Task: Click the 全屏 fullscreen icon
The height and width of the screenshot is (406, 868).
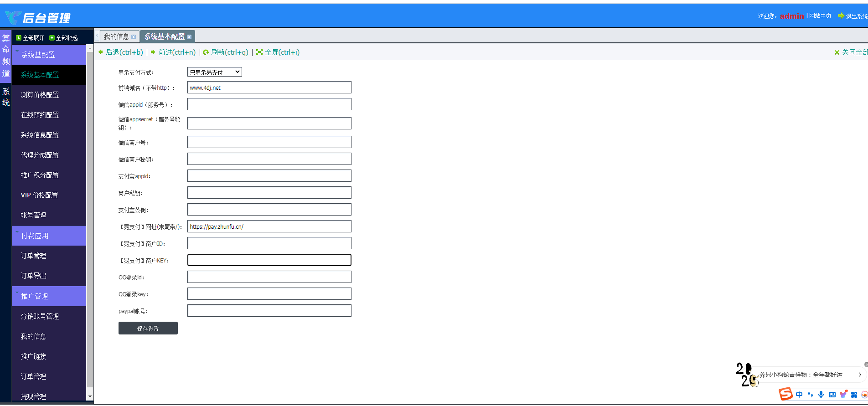Action: (x=259, y=52)
